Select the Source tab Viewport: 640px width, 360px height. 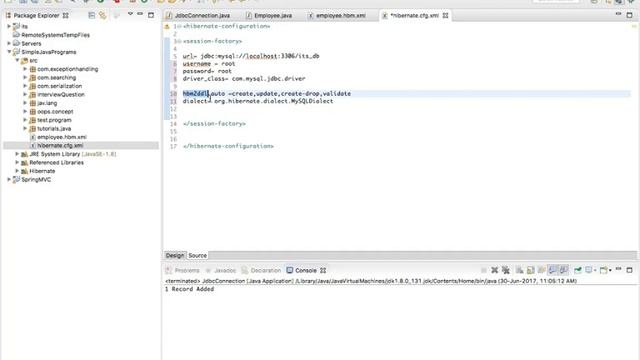198,256
